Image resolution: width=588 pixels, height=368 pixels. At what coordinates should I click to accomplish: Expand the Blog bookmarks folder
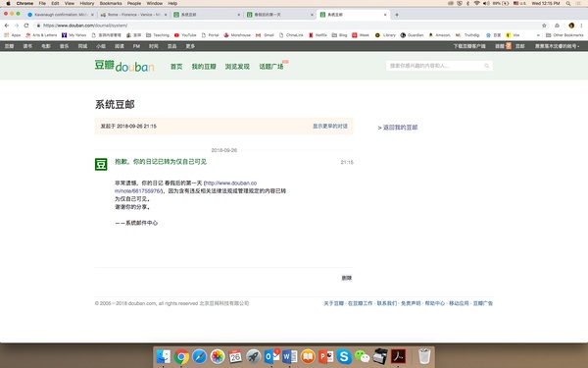(339, 35)
